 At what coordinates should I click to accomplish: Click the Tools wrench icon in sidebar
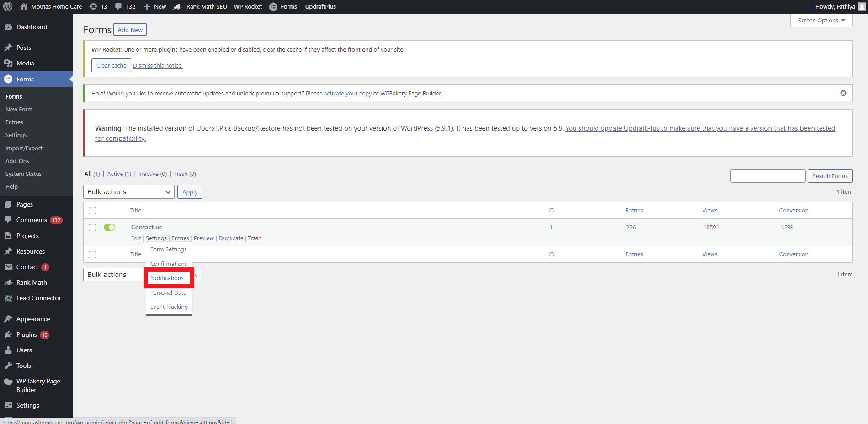(x=8, y=366)
